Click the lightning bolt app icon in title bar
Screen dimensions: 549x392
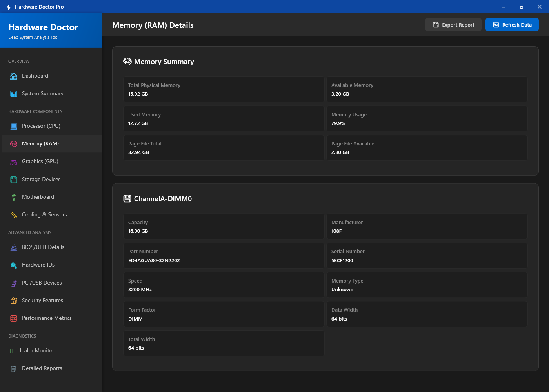tap(9, 7)
